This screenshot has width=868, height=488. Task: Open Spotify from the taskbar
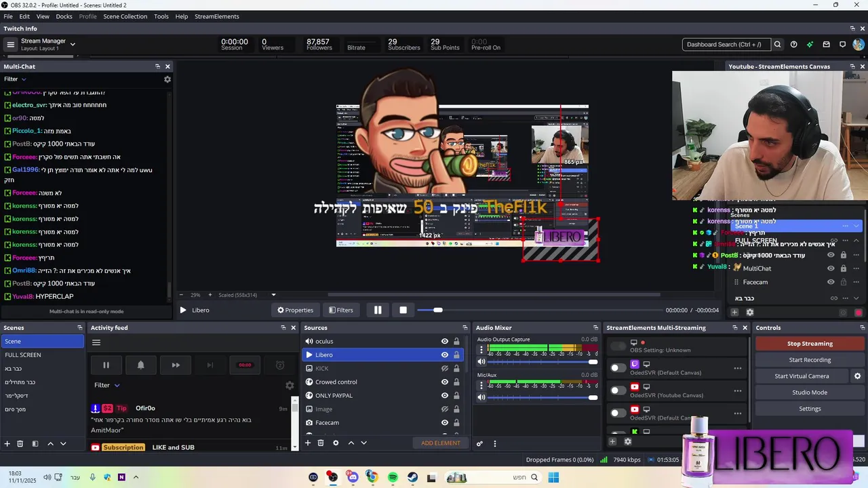tap(393, 478)
